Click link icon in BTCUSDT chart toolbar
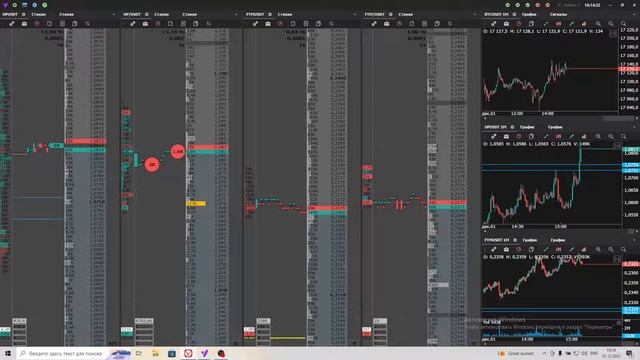The height and width of the screenshot is (360, 640). click(x=493, y=24)
